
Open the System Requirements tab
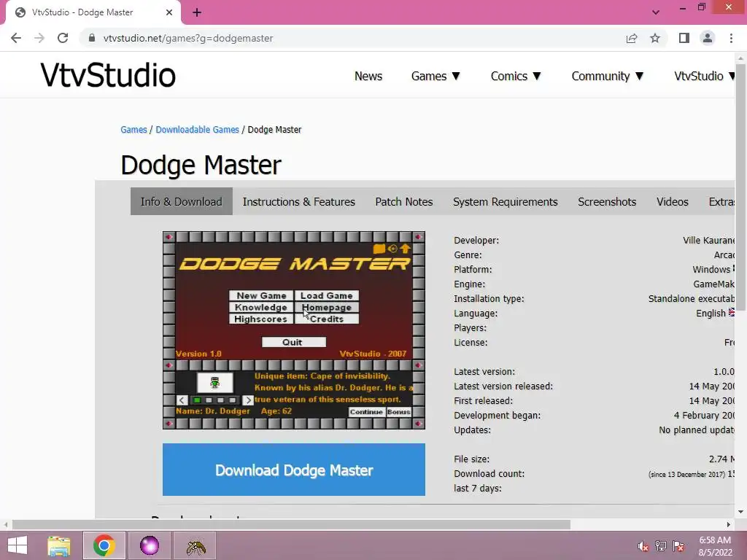click(505, 201)
